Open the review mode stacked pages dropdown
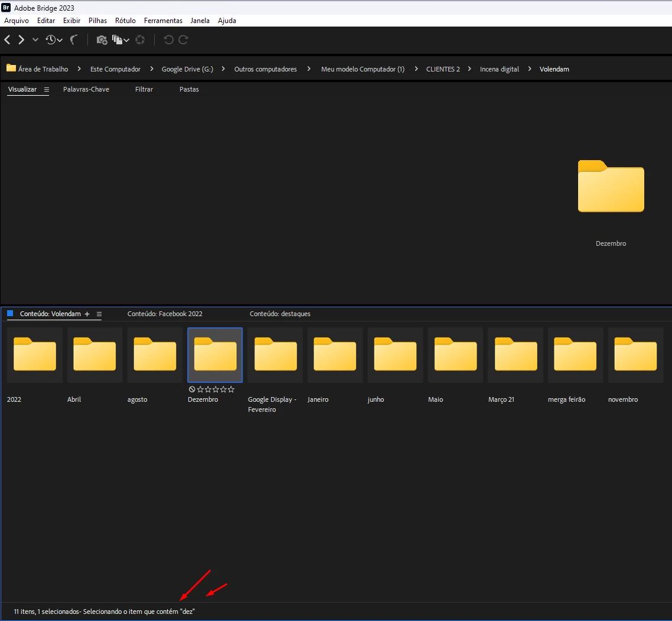 pyautogui.click(x=120, y=40)
